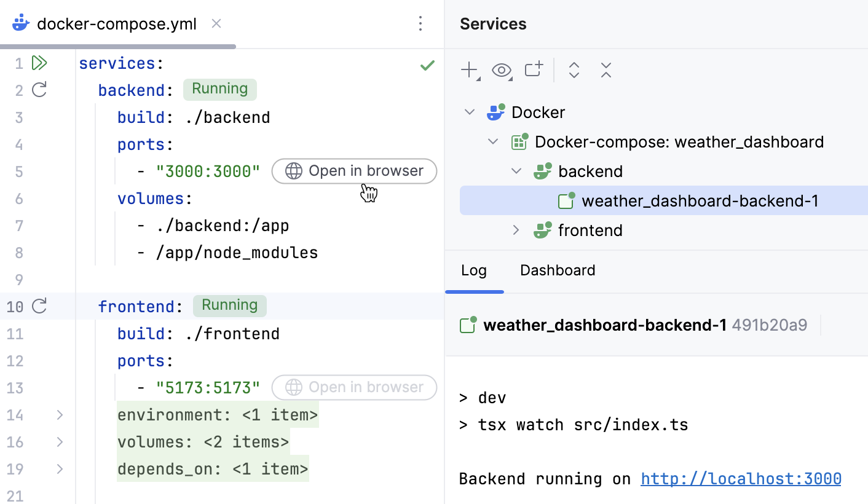Select the Docker whale icon in the tree
This screenshot has width=868, height=504.
point(495,112)
